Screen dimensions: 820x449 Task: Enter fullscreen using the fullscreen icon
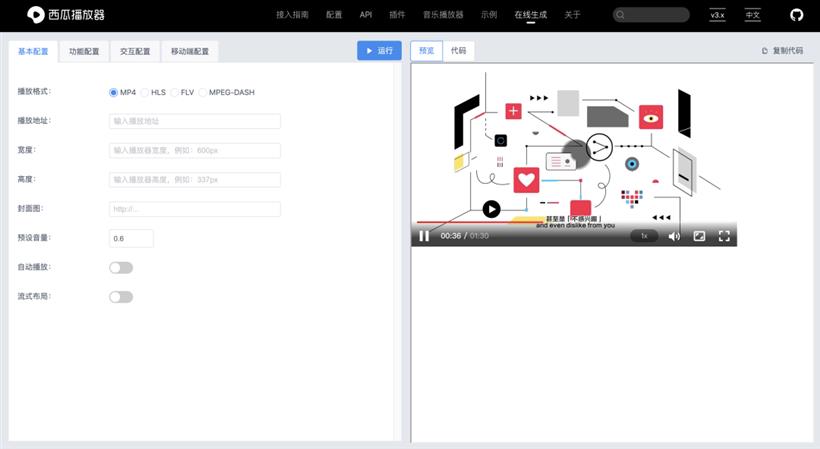tap(725, 236)
